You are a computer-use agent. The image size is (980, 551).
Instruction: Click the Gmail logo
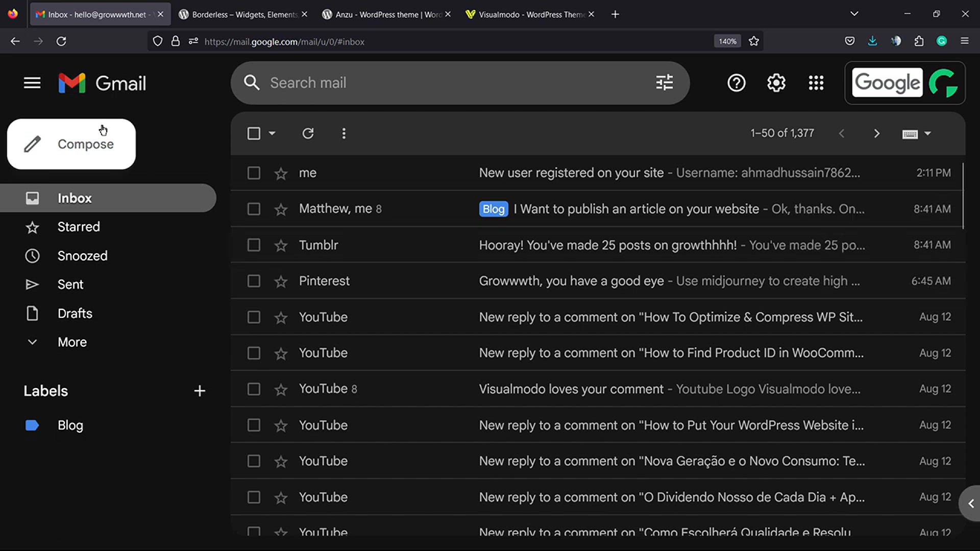click(x=102, y=83)
